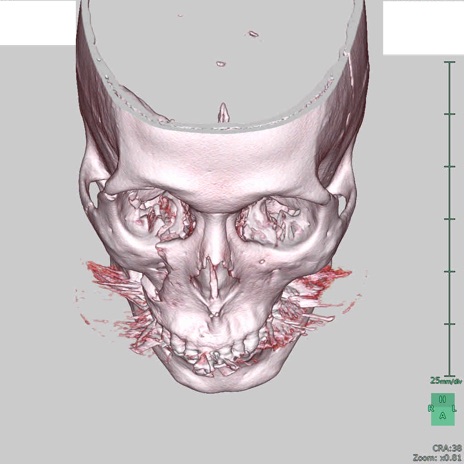Screen dimensions: 464x464
Task: Click the 'L' marker beside the orientation cube
Action: (x=454, y=408)
